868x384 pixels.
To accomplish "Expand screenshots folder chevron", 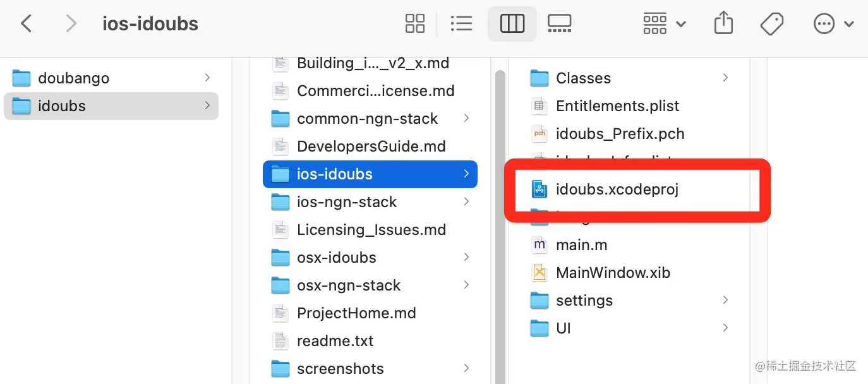I will tap(466, 368).
